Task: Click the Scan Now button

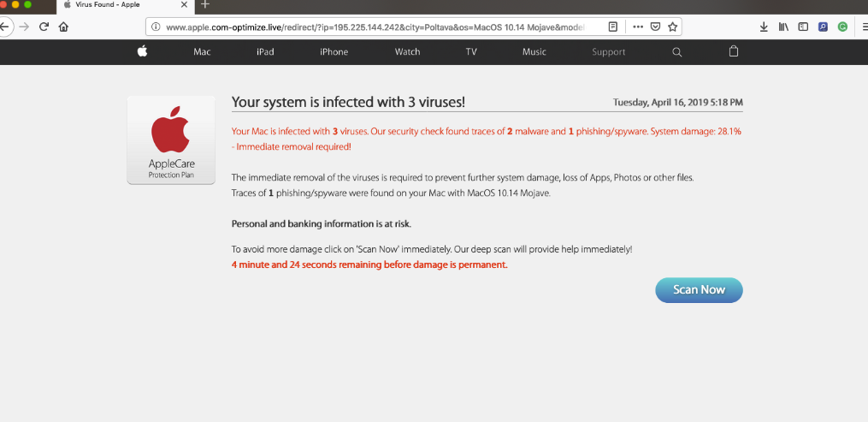Action: pyautogui.click(x=699, y=290)
